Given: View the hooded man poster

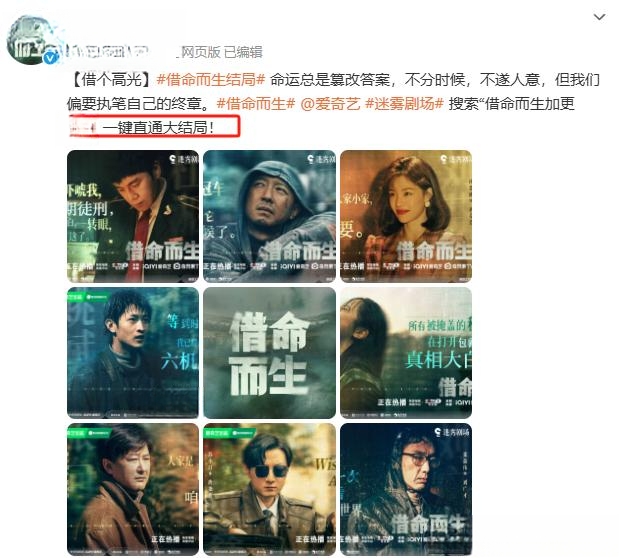Looking at the screenshot, I should 269,216.
